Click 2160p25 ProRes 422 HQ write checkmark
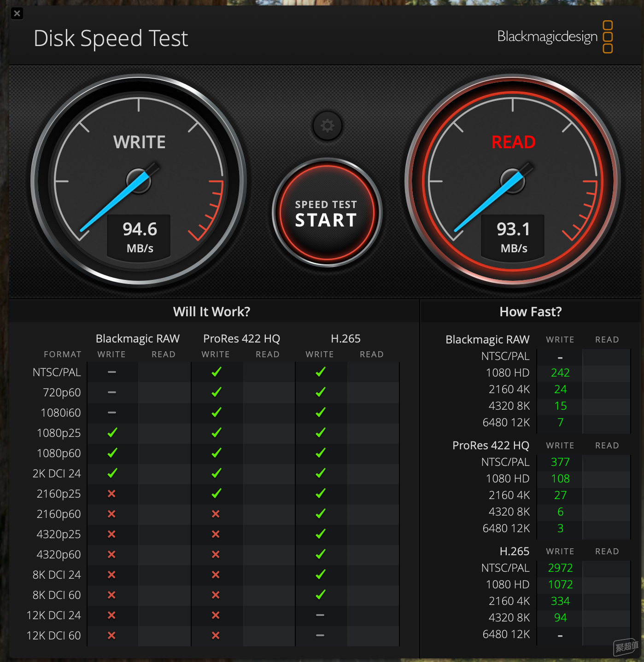This screenshot has height=662, width=644. point(216,494)
